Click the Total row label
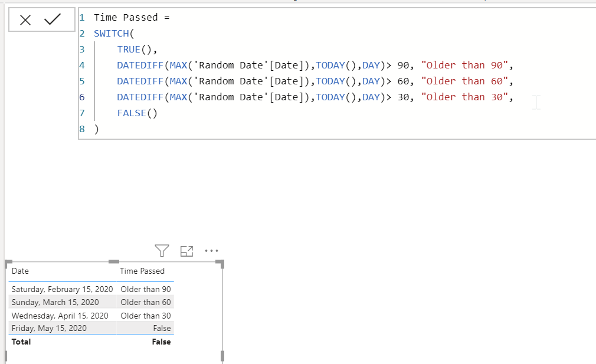Viewport: 596px width, 364px height. click(x=21, y=342)
